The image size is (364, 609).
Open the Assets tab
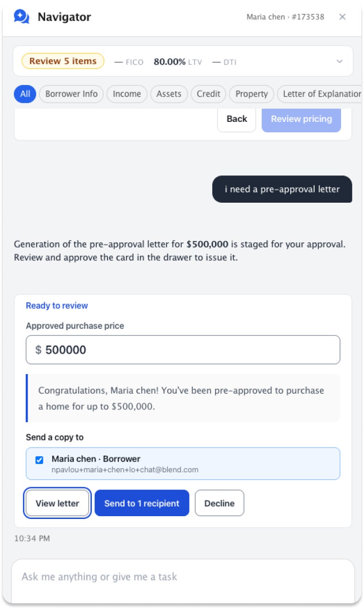click(169, 94)
